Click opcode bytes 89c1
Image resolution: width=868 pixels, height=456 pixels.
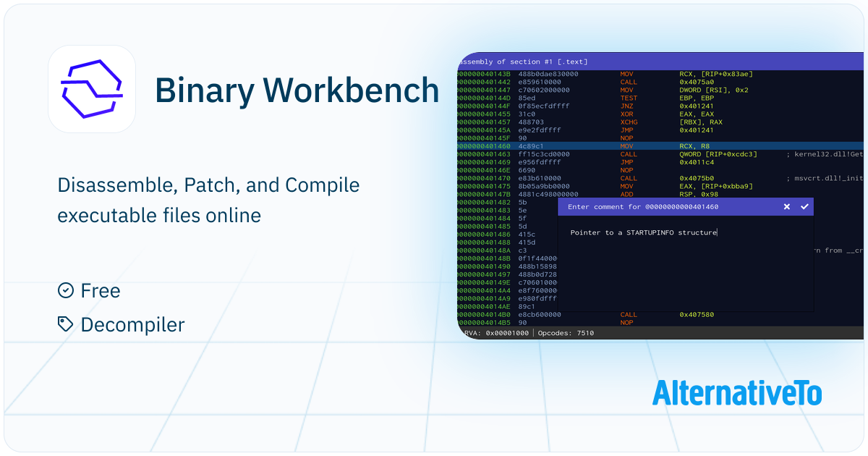click(527, 306)
